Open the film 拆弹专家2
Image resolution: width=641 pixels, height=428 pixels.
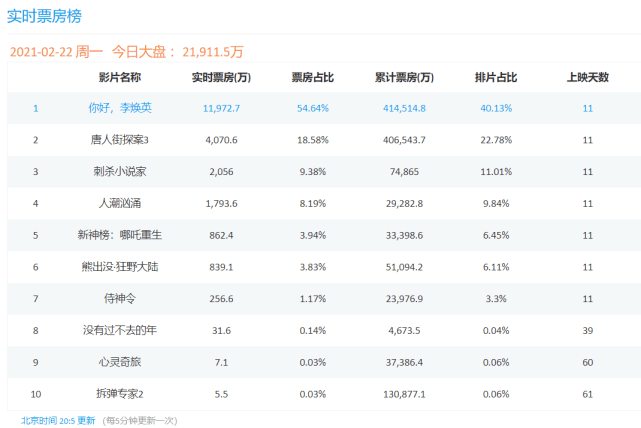click(x=120, y=394)
